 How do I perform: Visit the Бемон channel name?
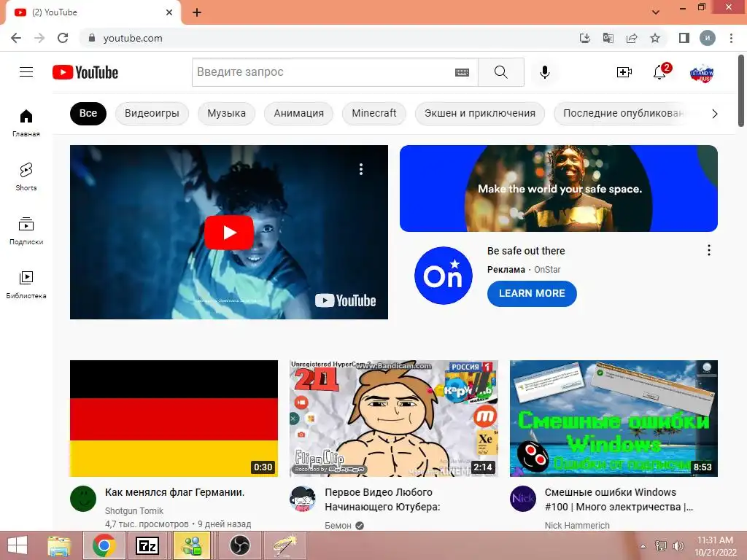[338, 526]
